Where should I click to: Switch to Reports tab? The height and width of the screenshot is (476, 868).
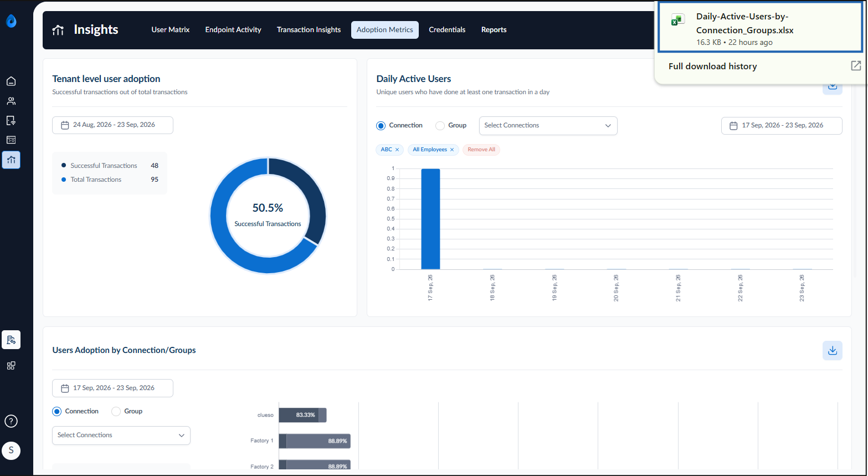494,30
